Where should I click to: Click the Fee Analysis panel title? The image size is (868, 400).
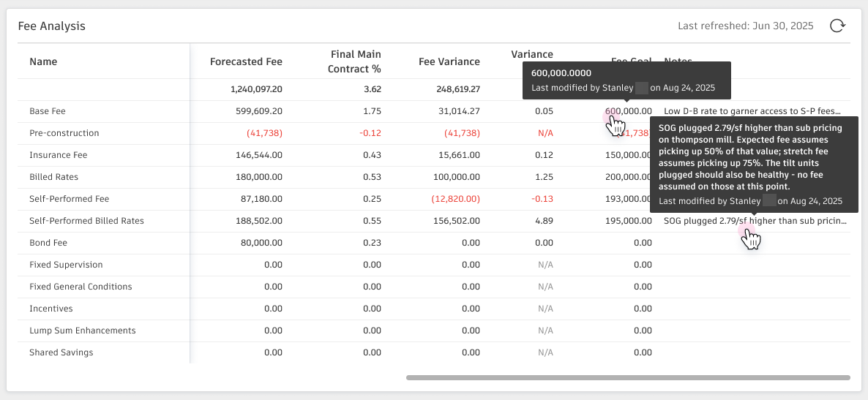51,26
